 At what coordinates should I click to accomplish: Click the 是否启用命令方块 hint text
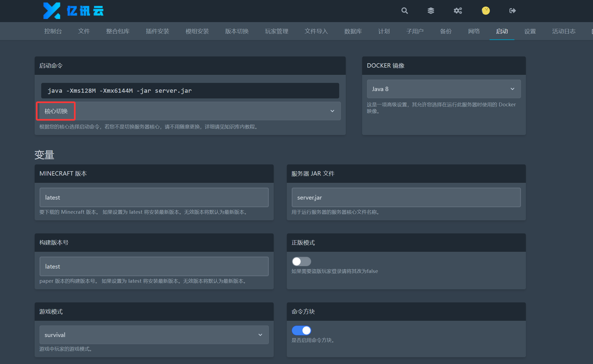[x=313, y=340]
